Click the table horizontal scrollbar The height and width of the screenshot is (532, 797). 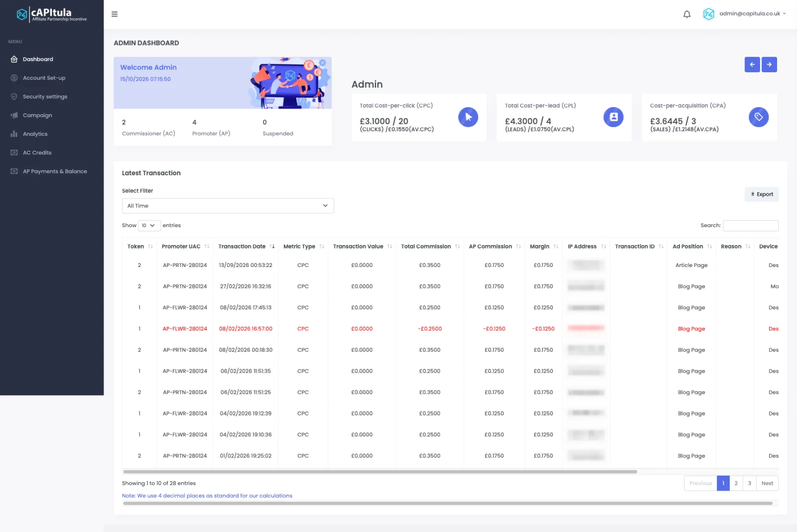pyautogui.click(x=380, y=472)
